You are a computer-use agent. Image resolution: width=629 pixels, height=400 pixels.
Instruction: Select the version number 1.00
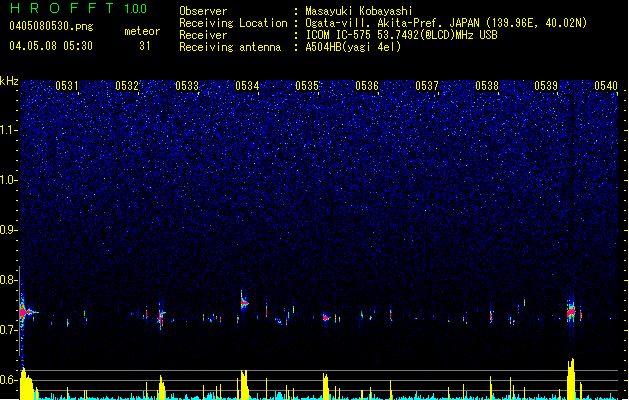click(x=136, y=9)
